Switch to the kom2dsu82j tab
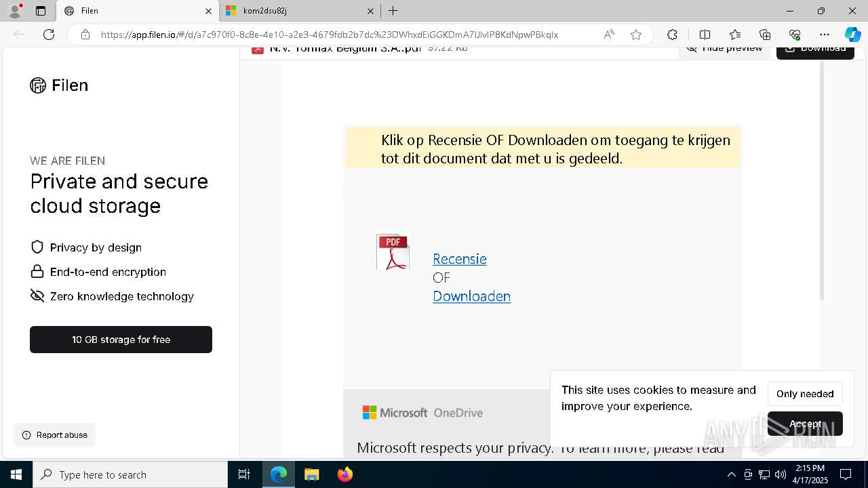This screenshot has height=488, width=868. [x=299, y=11]
